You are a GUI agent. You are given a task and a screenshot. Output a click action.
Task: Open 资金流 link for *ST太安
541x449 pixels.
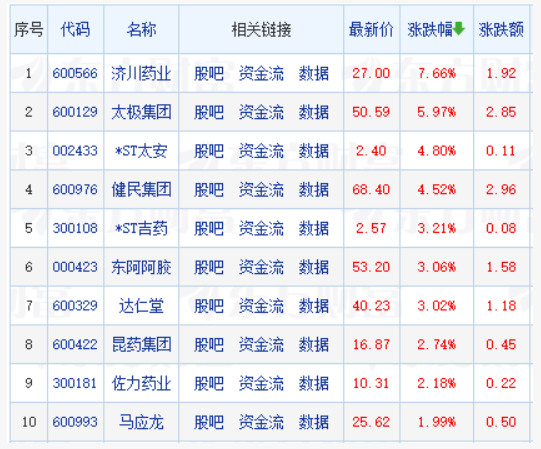261,151
